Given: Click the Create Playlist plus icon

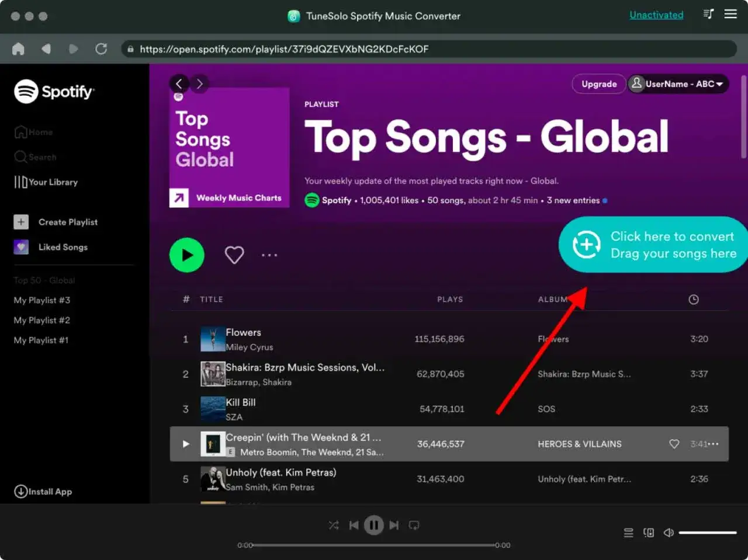Looking at the screenshot, I should (x=21, y=222).
